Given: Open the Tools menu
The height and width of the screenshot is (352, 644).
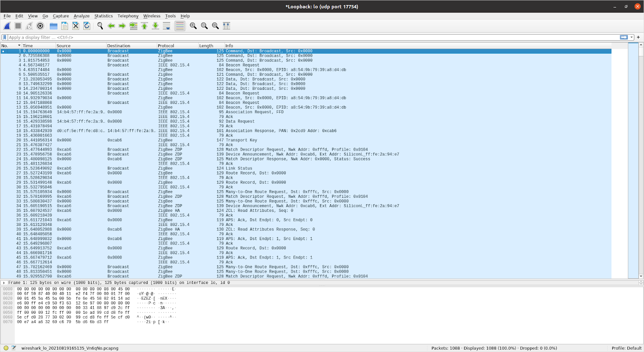Looking at the screenshot, I should 170,16.
